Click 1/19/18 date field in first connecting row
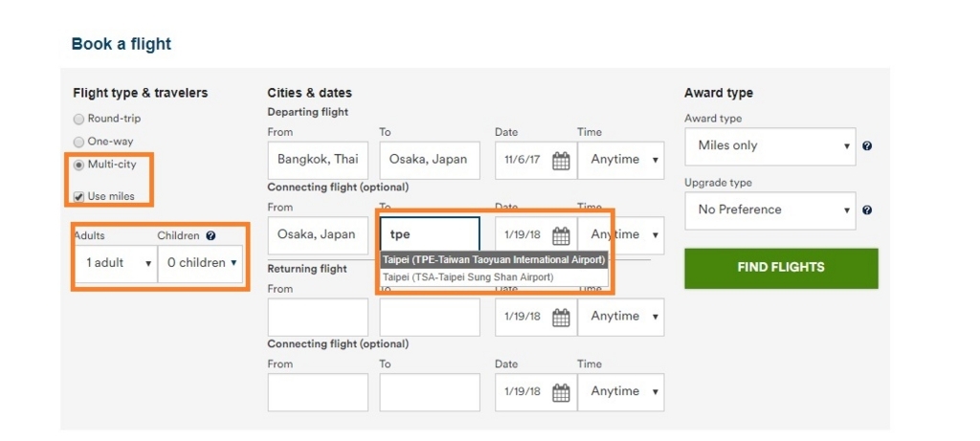This screenshot has width=980, height=441. point(536,235)
